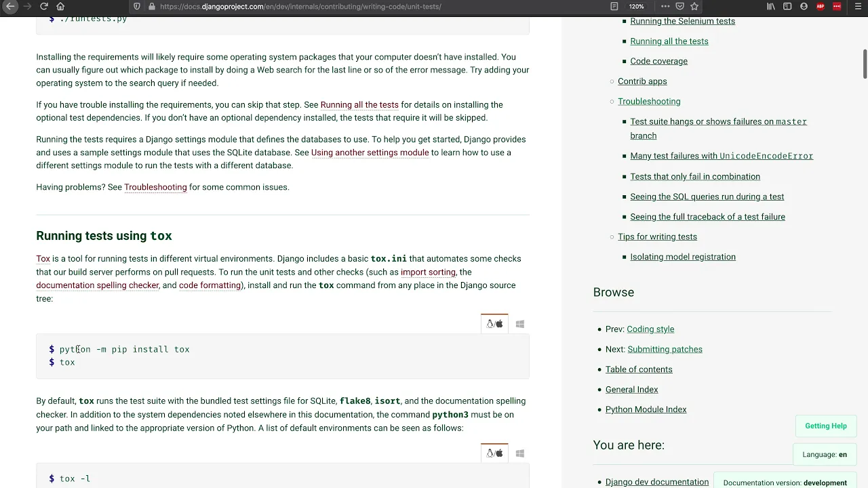Open 'Many test failures with UnicodeEncodeError' link
Screen dimensions: 868x488
(x=722, y=156)
